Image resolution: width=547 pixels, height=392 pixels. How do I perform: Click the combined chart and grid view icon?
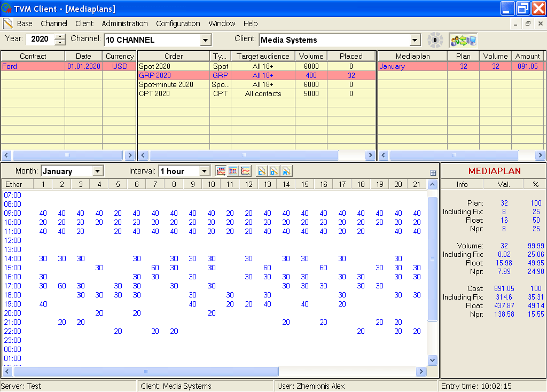[220, 171]
